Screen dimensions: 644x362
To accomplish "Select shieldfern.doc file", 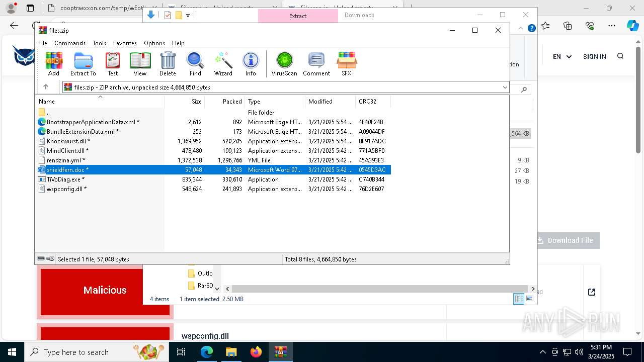I will tap(213, 170).
